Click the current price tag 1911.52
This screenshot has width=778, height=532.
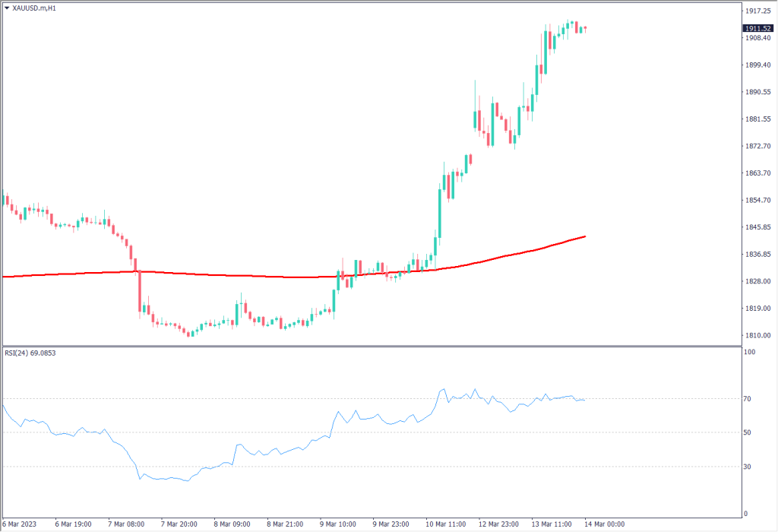pyautogui.click(x=758, y=28)
